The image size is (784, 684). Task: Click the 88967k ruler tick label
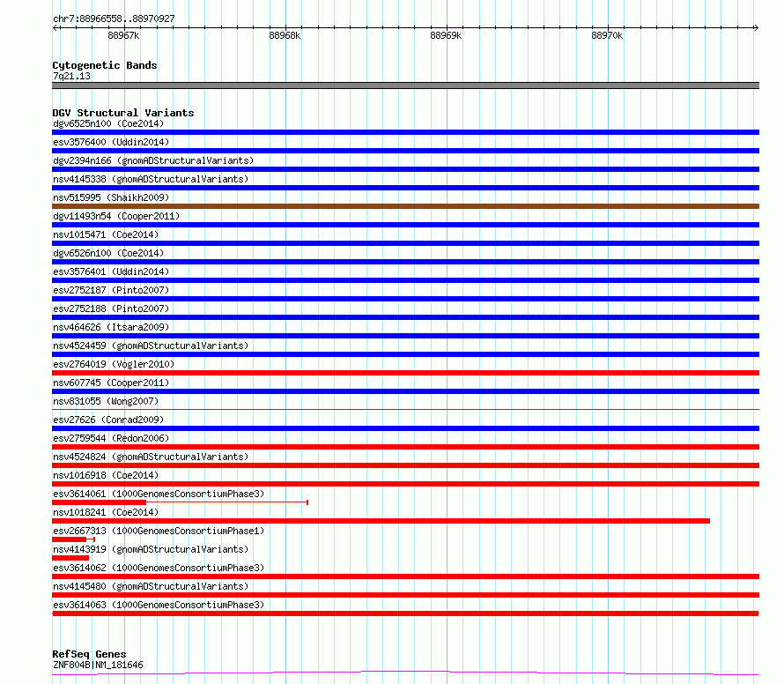coord(123,35)
